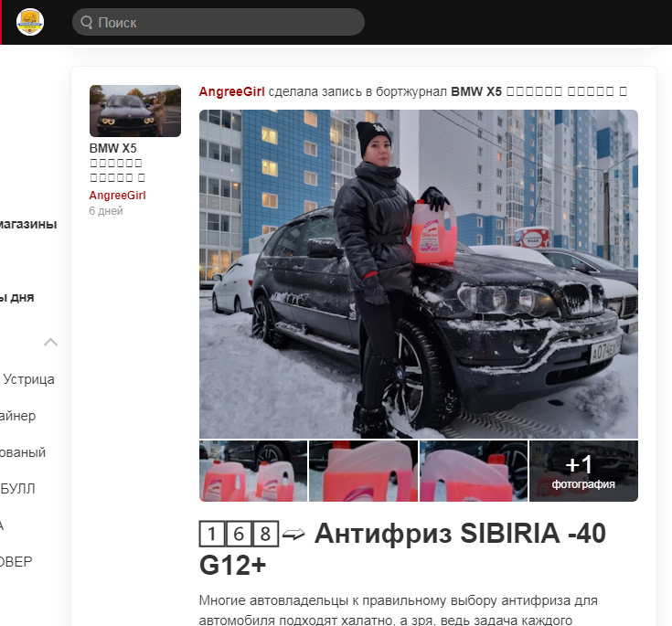
Task: Select the sidebar item ending in ОВЕР
Action: point(16,561)
